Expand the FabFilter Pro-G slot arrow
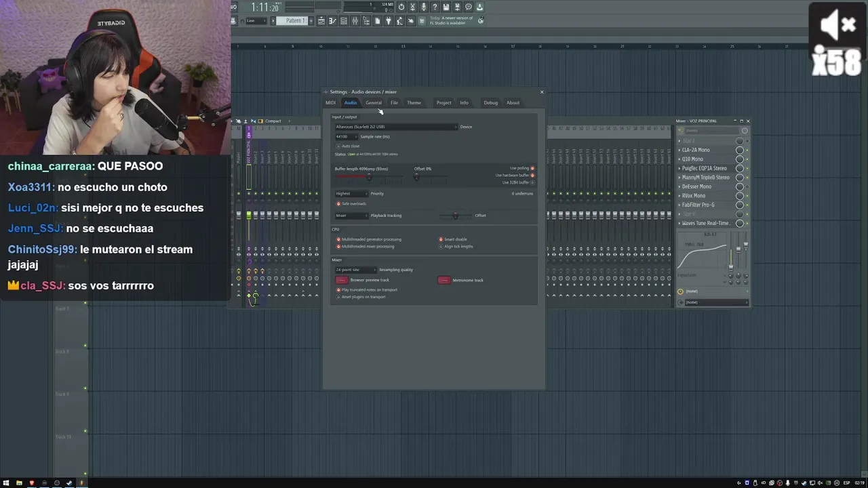 point(679,205)
